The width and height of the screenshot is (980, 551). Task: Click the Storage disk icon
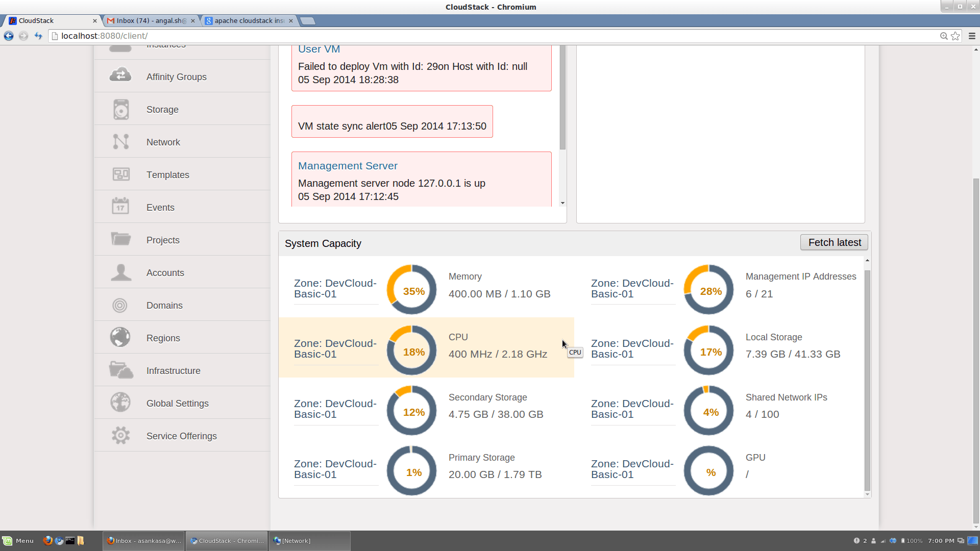121,109
